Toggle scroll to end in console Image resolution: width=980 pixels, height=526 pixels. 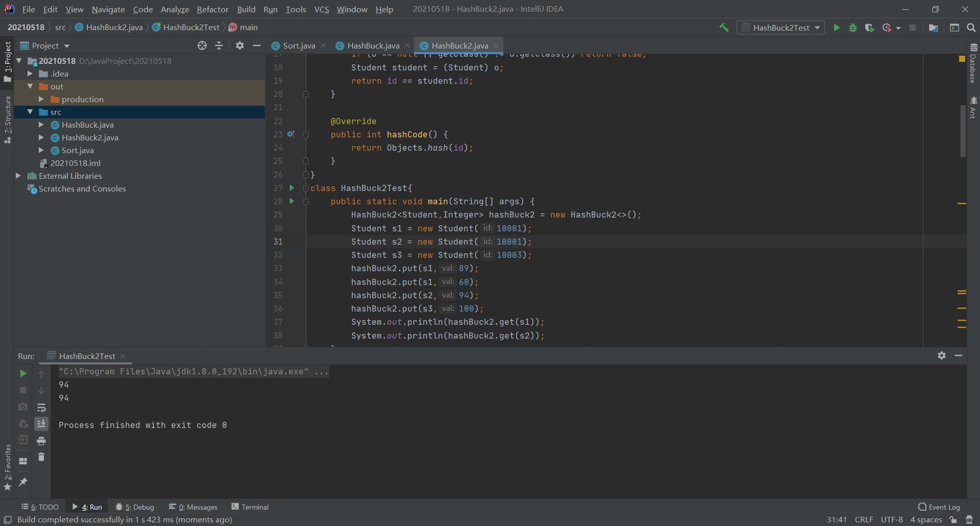(41, 423)
